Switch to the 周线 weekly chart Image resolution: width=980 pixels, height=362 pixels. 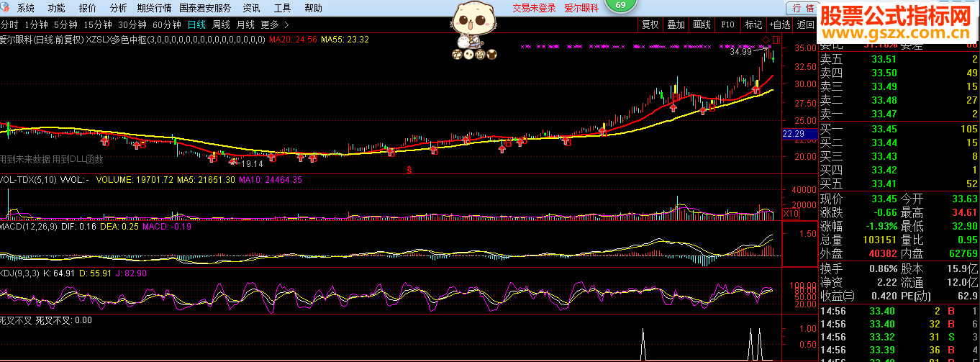(221, 24)
